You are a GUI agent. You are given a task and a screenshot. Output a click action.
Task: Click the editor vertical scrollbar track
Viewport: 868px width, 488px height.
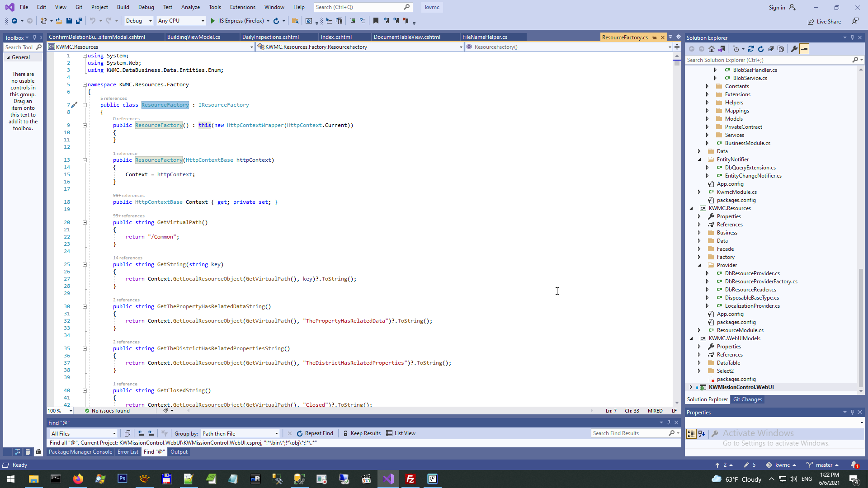677,226
